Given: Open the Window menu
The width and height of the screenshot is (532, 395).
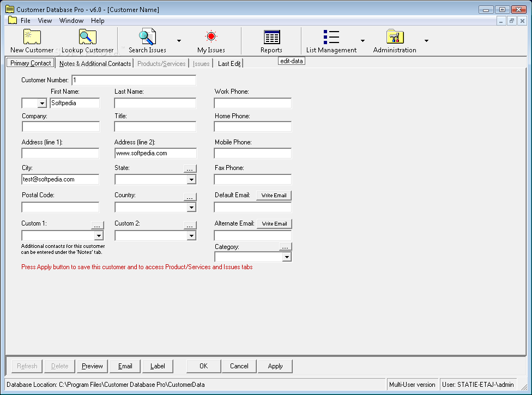Looking at the screenshot, I should (x=71, y=20).
